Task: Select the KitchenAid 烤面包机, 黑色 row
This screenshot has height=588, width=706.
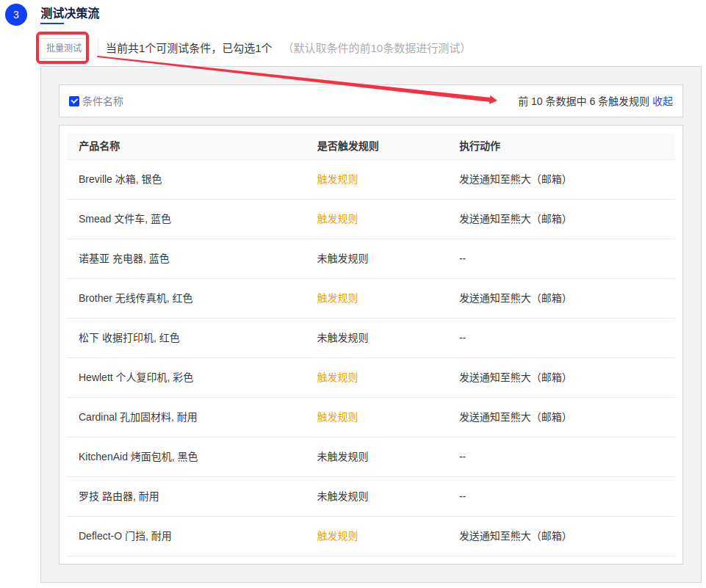Action: click(x=138, y=457)
